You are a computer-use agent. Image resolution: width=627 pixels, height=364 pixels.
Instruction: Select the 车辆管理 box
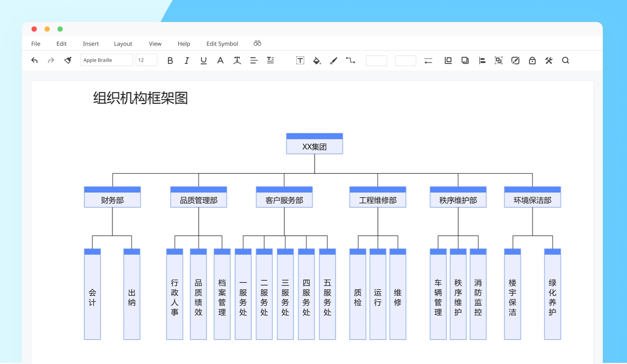coord(438,294)
